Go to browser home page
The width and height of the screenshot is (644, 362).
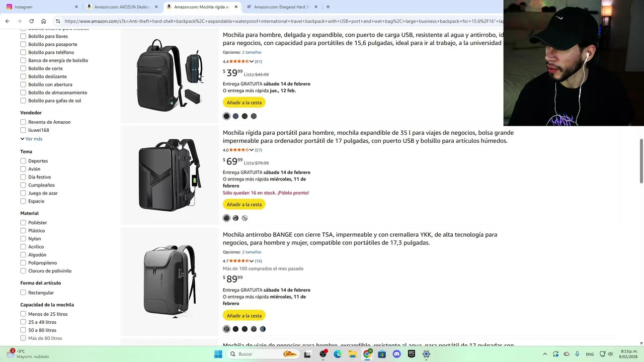tap(43, 21)
